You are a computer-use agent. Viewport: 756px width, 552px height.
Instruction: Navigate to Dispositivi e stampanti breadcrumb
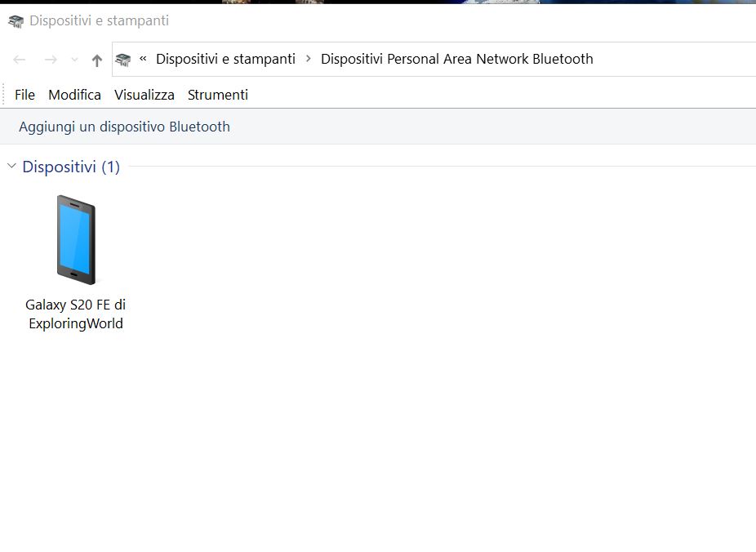pyautogui.click(x=225, y=59)
